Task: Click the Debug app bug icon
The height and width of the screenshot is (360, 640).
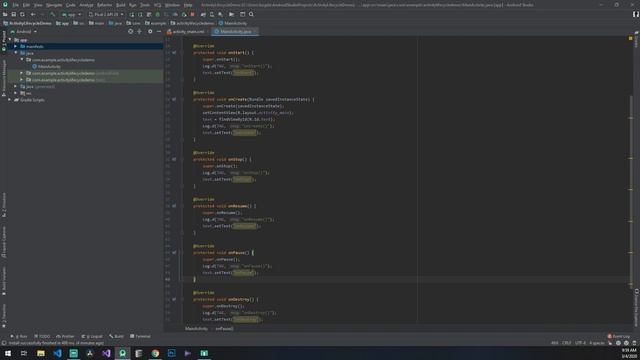Action: click(158, 14)
